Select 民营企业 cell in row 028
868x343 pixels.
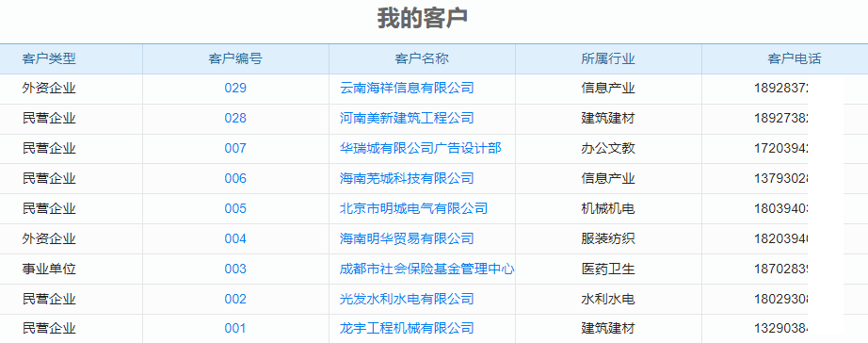(x=49, y=119)
